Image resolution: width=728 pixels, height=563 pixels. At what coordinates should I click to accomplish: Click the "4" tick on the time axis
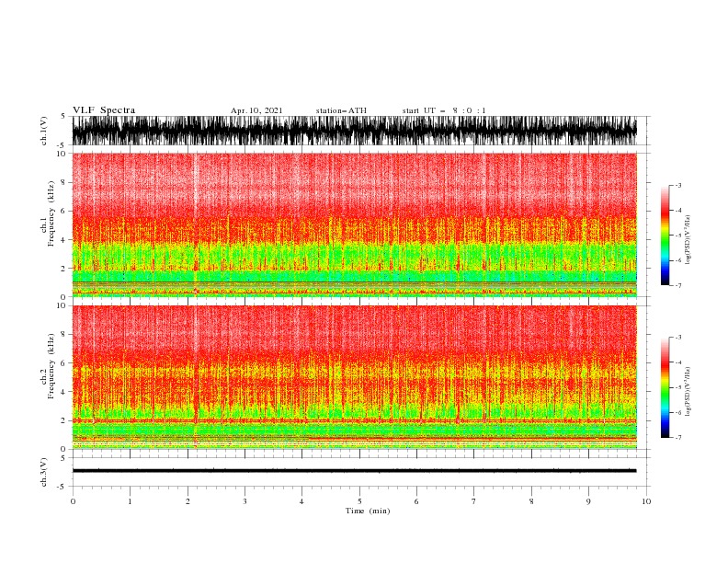click(x=301, y=501)
